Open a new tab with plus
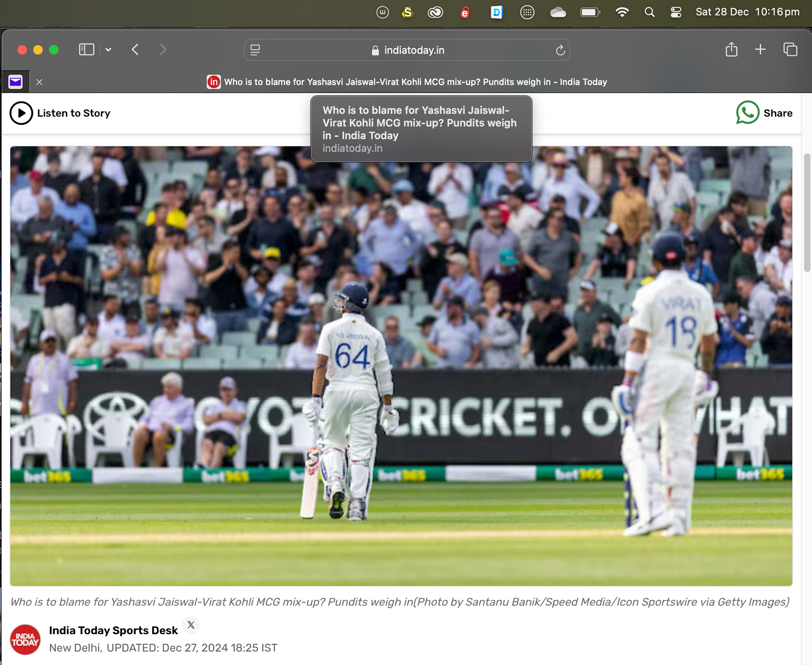The height and width of the screenshot is (665, 812). tap(760, 50)
